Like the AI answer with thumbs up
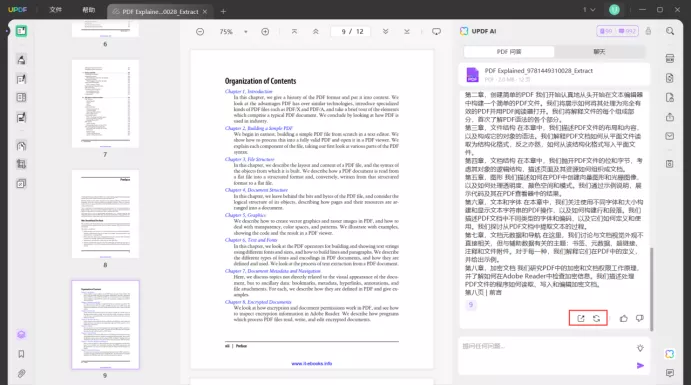The width and height of the screenshot is (691, 386). coord(624,318)
